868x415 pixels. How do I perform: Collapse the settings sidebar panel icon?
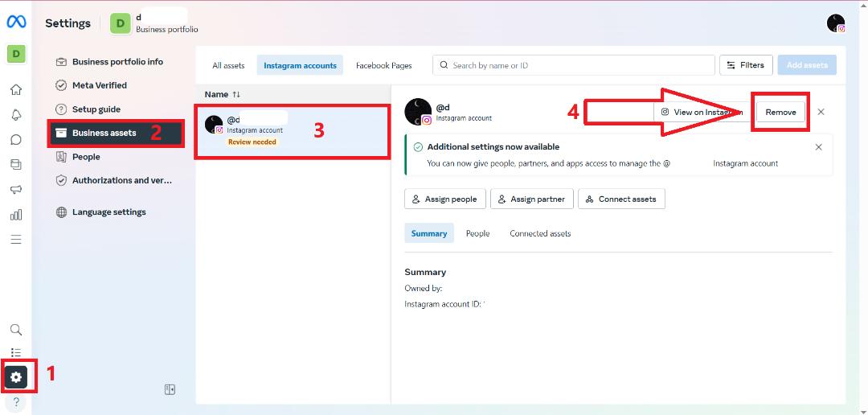170,389
